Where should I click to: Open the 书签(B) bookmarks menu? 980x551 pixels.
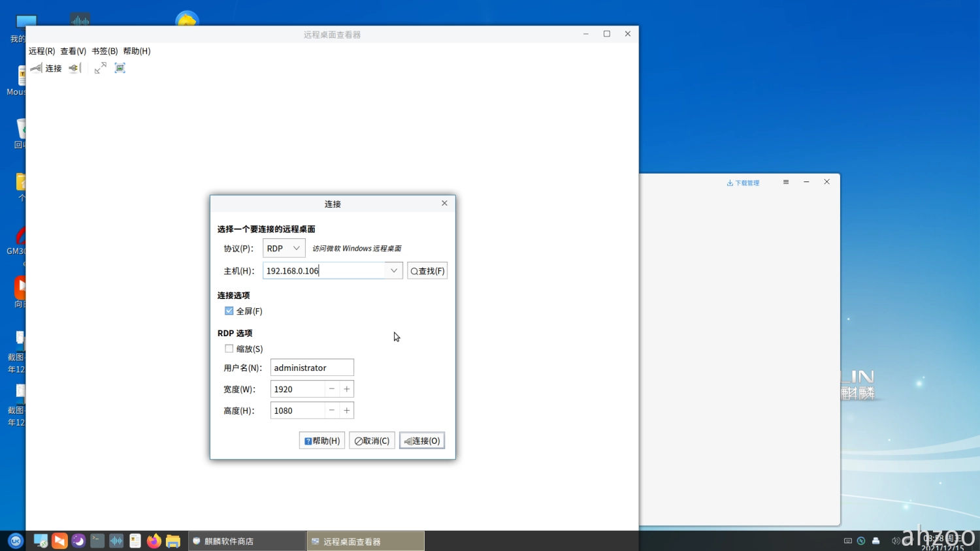105,51
